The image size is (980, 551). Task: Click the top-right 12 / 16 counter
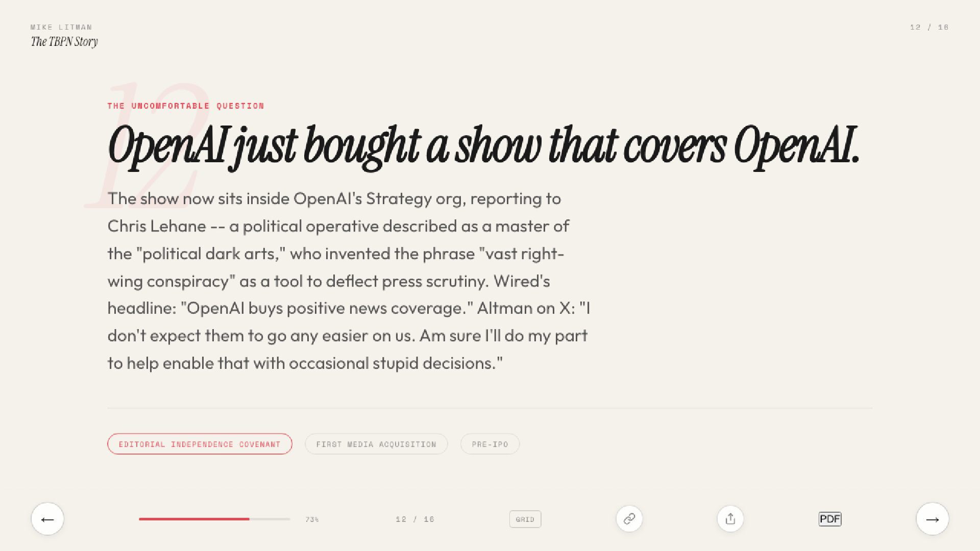(929, 27)
